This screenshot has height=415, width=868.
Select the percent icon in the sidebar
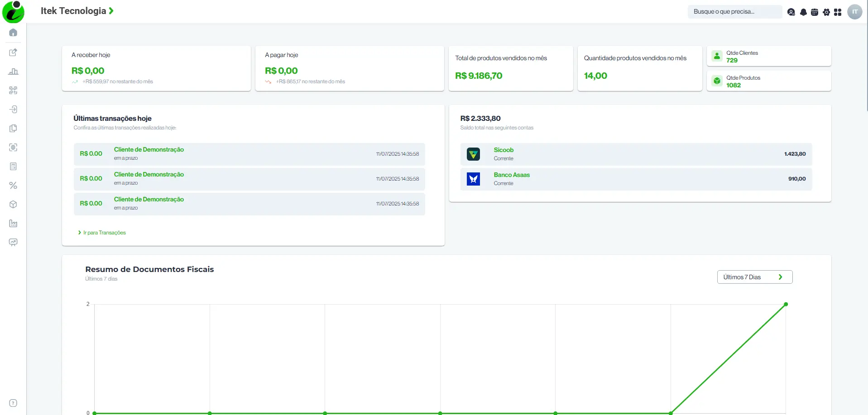click(x=13, y=186)
